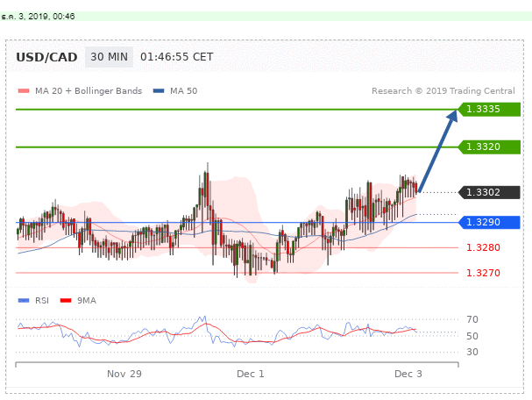The height and width of the screenshot is (400, 532).
Task: Click the MA 50 legend label
Action: tap(183, 90)
